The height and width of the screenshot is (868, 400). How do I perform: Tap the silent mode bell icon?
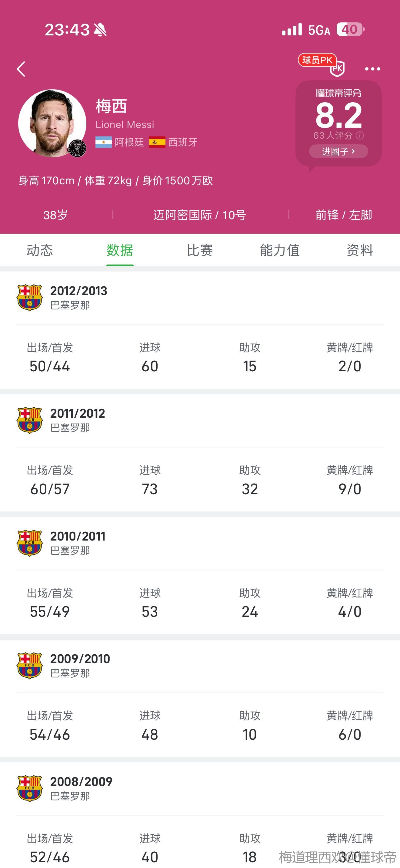[100, 30]
